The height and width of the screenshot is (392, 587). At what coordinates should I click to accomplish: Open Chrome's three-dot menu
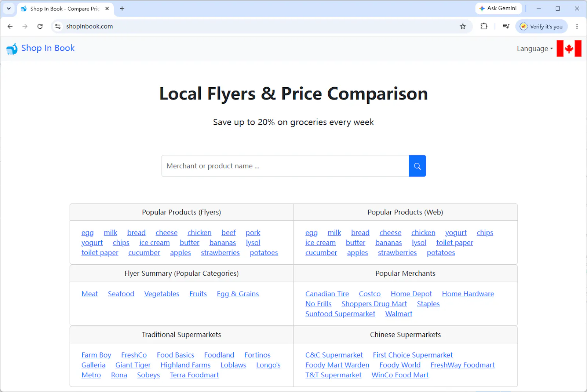[577, 26]
